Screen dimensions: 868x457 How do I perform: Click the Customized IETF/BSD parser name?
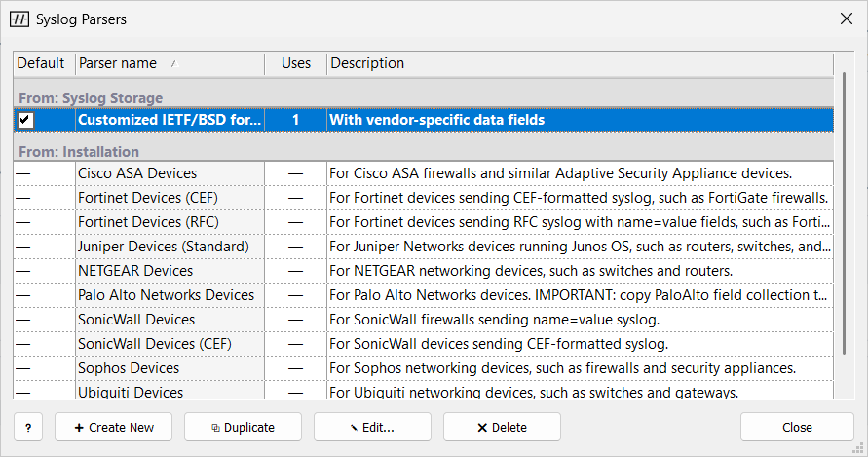[170, 120]
